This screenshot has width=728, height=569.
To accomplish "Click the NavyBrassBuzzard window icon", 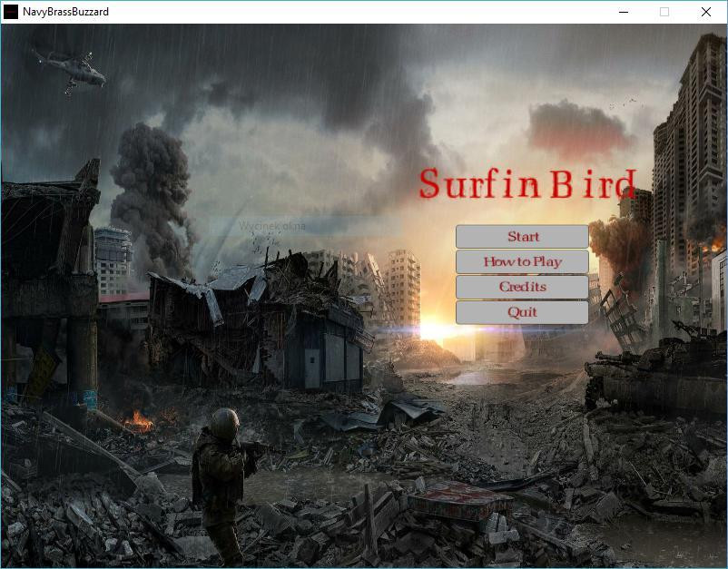I will tap(11, 12).
